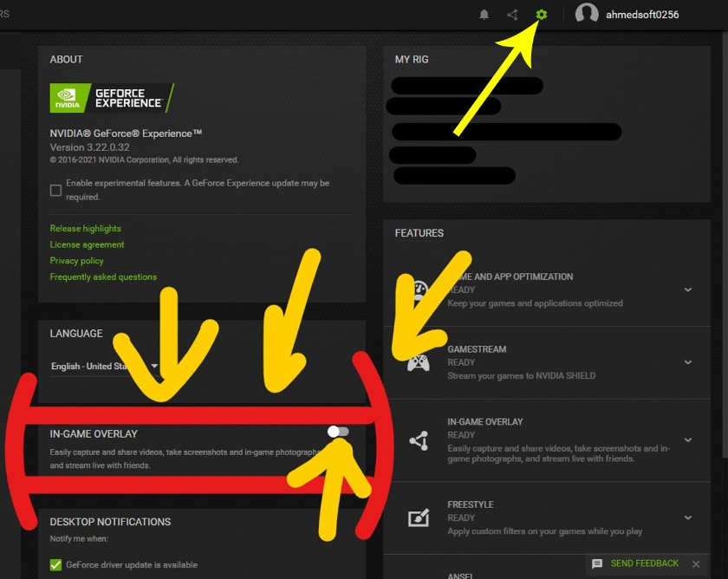728x579 pixels.
Task: Click the DESKTOP NOTIFICATIONS heading
Action: click(110, 522)
